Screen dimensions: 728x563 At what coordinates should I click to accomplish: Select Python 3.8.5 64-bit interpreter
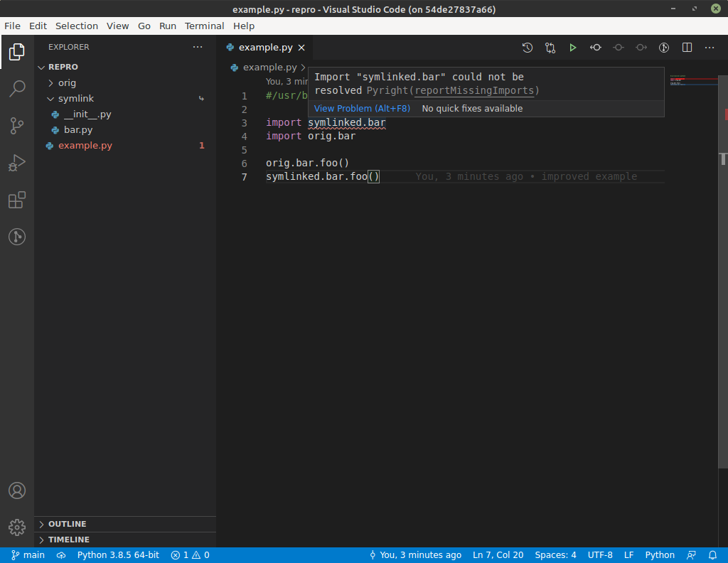[118, 555]
